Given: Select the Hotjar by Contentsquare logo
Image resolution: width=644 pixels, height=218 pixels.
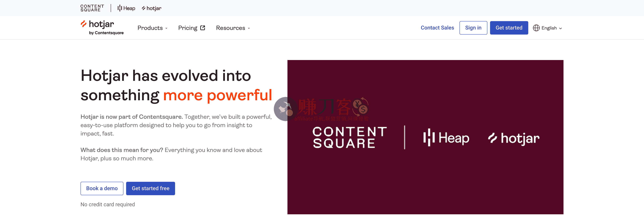Looking at the screenshot, I should 102,27.
